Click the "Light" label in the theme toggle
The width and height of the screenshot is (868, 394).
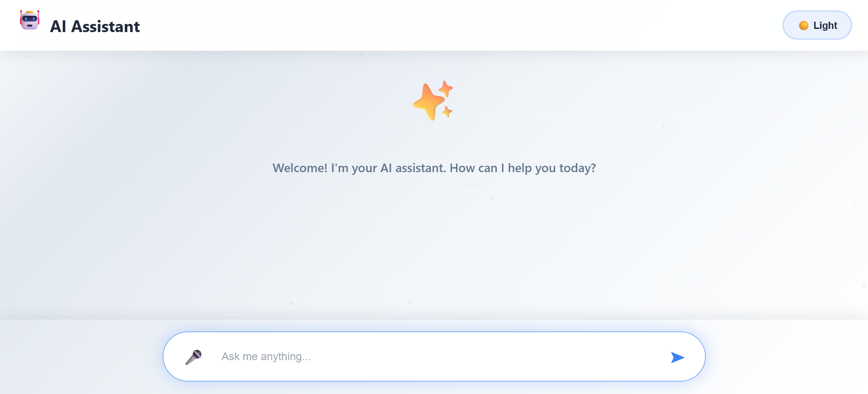(x=825, y=26)
